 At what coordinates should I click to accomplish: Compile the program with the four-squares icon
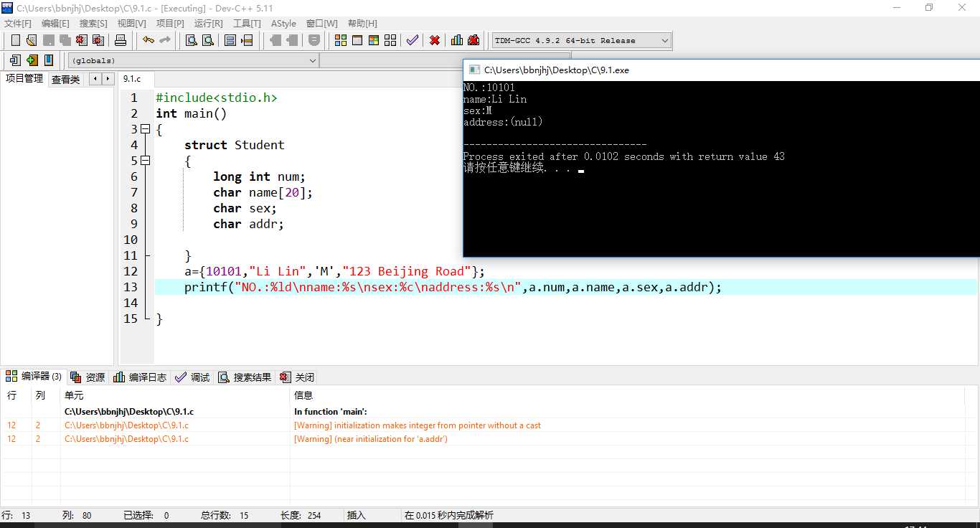(x=341, y=40)
